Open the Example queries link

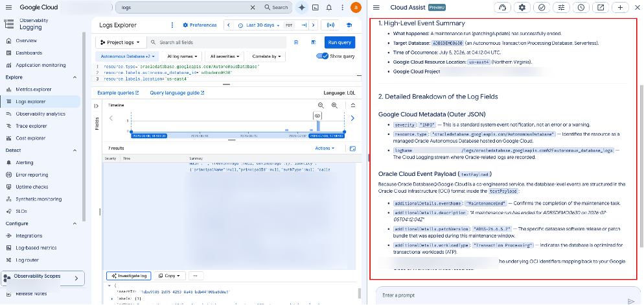tap(119, 93)
